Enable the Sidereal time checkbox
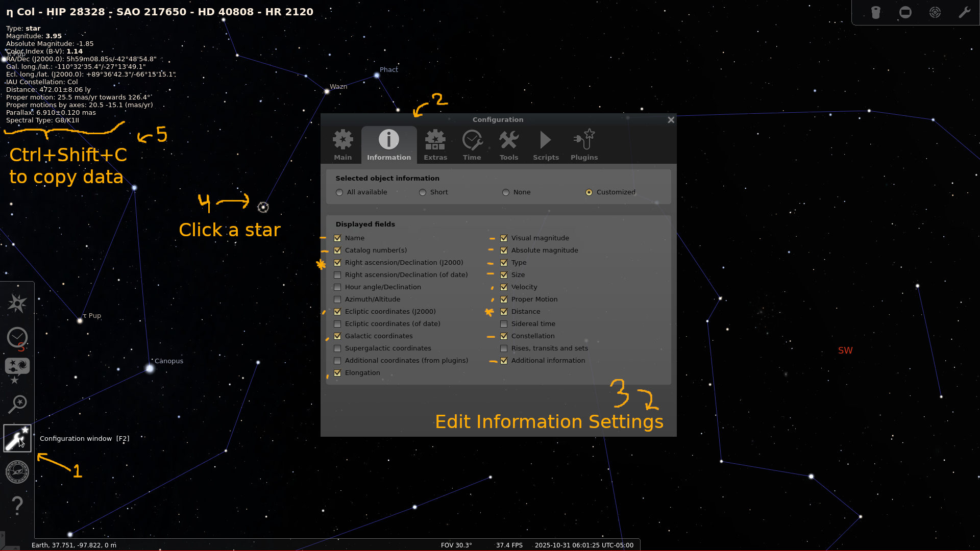The height and width of the screenshot is (551, 980). [x=504, y=324]
